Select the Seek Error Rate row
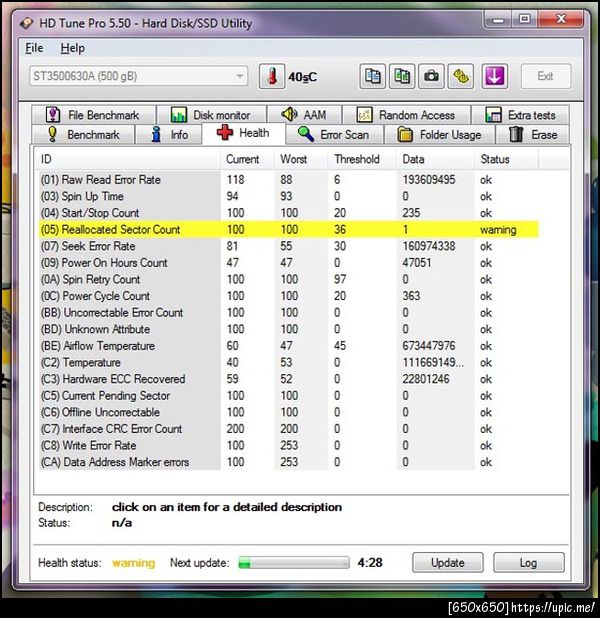 click(x=289, y=246)
